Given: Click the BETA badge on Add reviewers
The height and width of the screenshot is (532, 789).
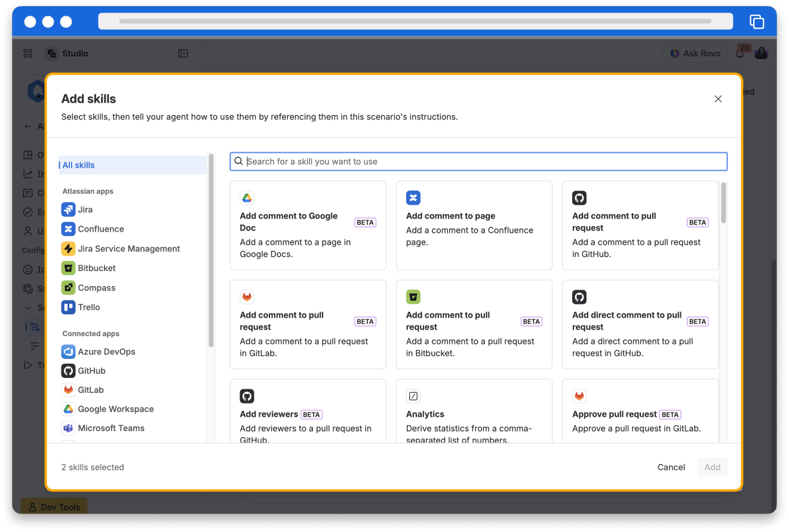Looking at the screenshot, I should pyautogui.click(x=312, y=414).
